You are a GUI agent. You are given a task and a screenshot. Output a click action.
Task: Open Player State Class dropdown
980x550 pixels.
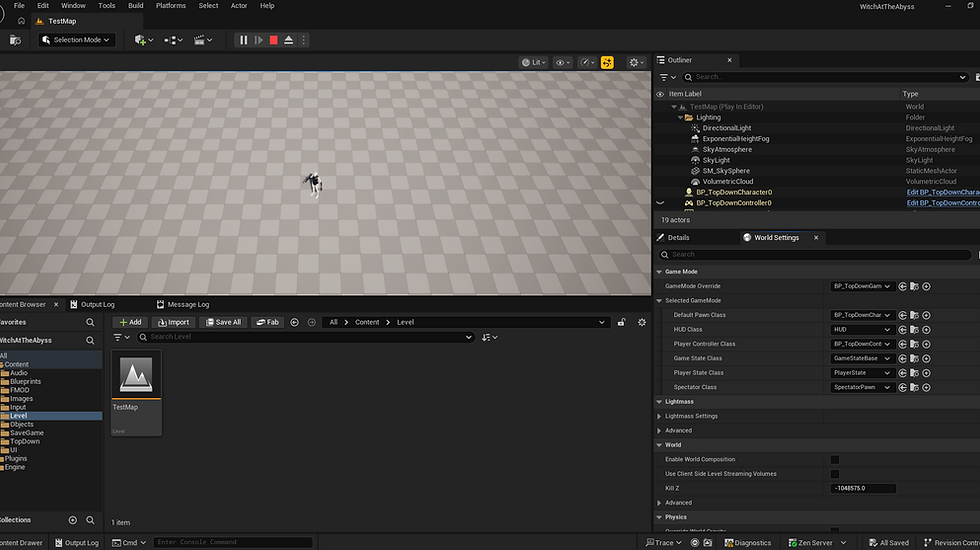click(862, 372)
